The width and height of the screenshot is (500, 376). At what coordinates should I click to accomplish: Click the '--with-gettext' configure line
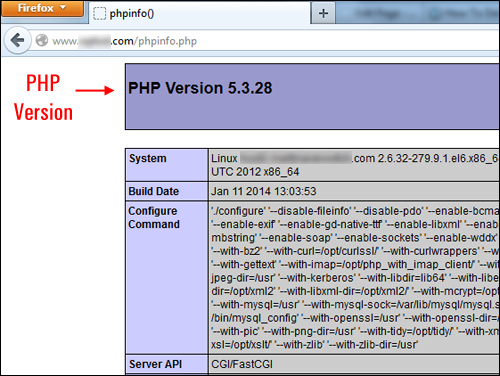click(355, 264)
